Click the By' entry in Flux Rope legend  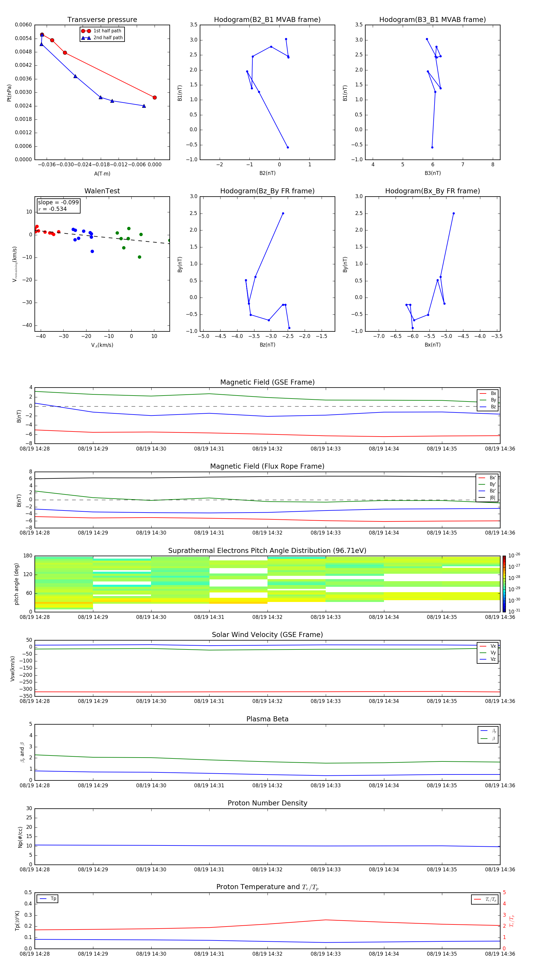coord(487,484)
